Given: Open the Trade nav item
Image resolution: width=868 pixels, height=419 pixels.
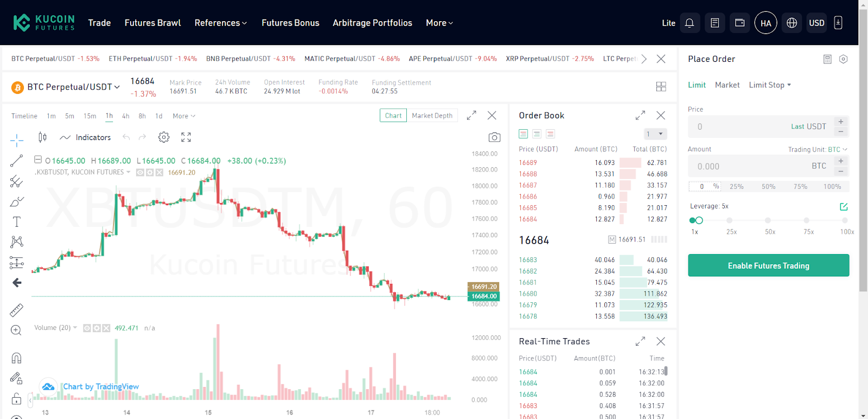Looking at the screenshot, I should coord(99,23).
